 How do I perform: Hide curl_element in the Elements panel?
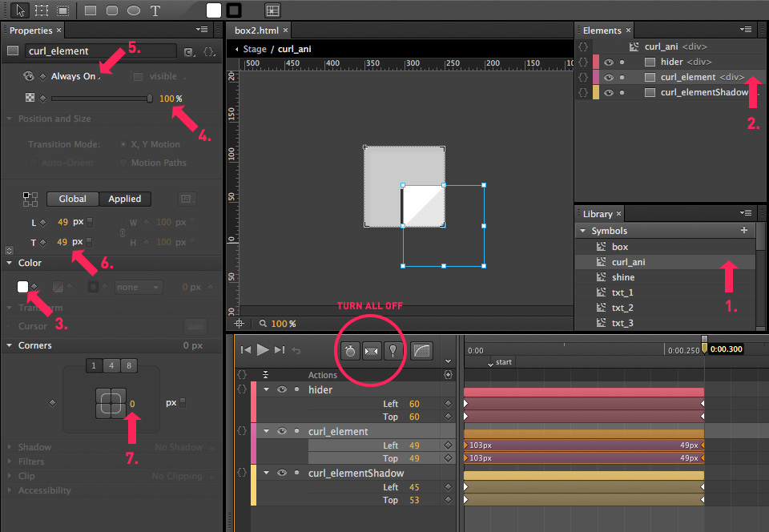tap(609, 78)
